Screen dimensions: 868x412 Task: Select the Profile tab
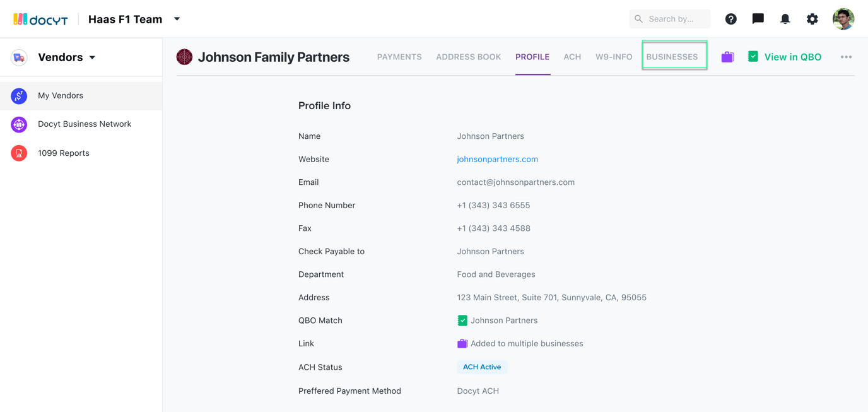tap(532, 57)
